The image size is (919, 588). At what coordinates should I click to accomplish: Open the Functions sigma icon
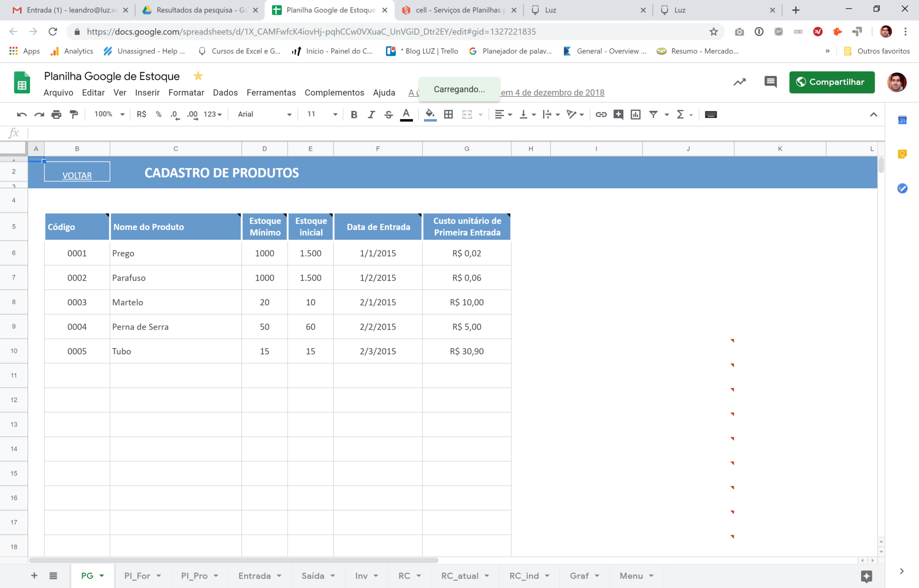(x=680, y=114)
